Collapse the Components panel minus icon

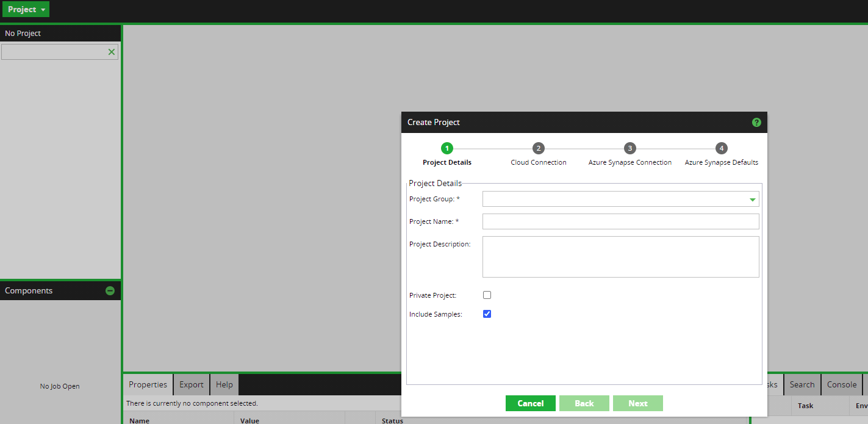110,291
